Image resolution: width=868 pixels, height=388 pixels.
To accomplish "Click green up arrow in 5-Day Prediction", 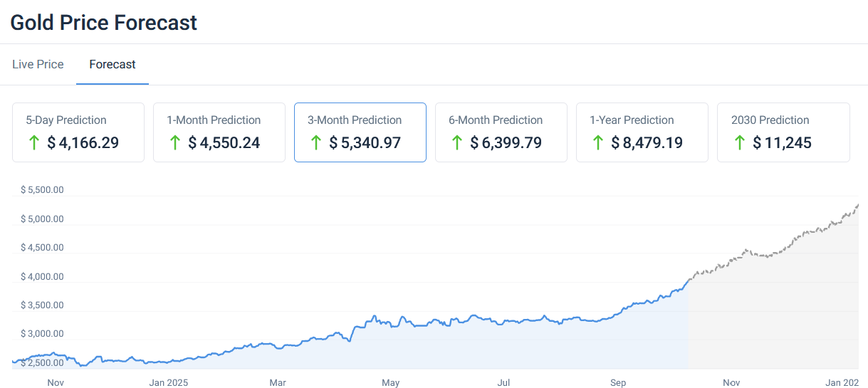I will (x=33, y=142).
